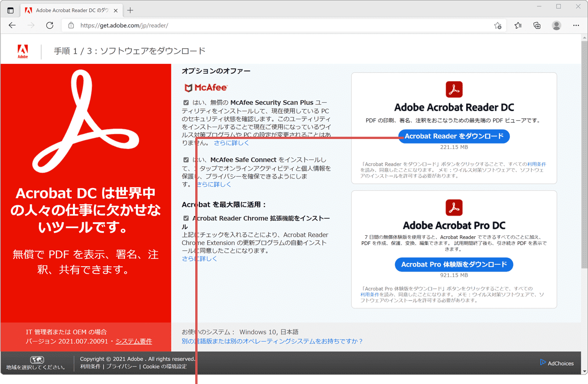Click the オプションのオファー heading
This screenshot has width=588, height=384.
(216, 71)
